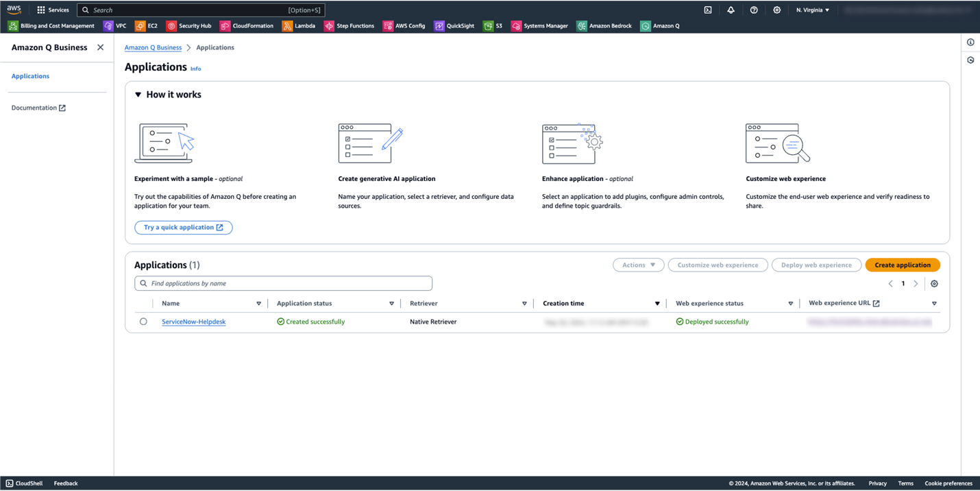Viewport: 980px width, 491px height.
Task: Open the VPC shortcut
Action: [x=115, y=26]
